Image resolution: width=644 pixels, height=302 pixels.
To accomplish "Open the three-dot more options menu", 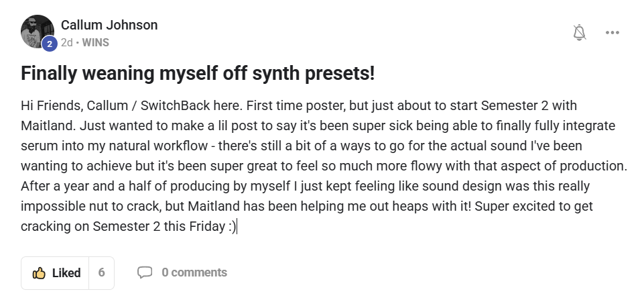I will tap(612, 32).
